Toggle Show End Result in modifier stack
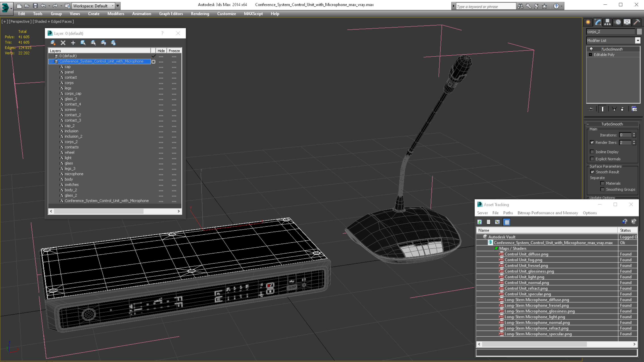The height and width of the screenshot is (362, 644). point(602,109)
